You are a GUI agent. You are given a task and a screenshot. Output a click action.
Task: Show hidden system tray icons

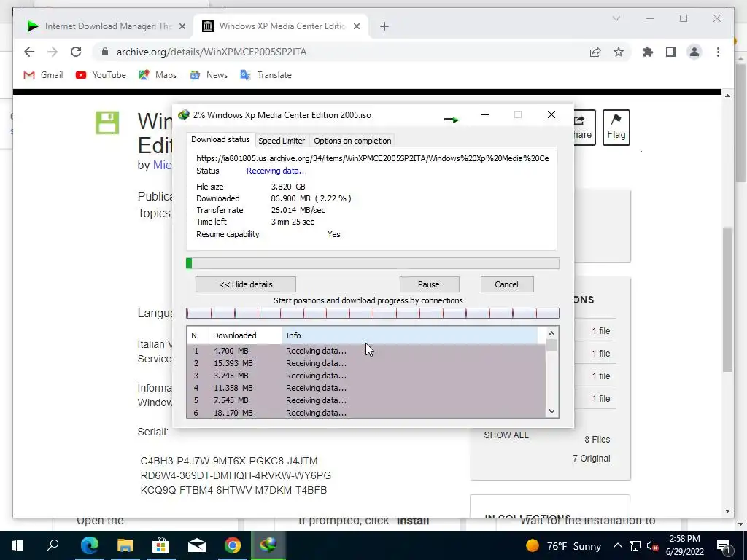pyautogui.click(x=617, y=545)
